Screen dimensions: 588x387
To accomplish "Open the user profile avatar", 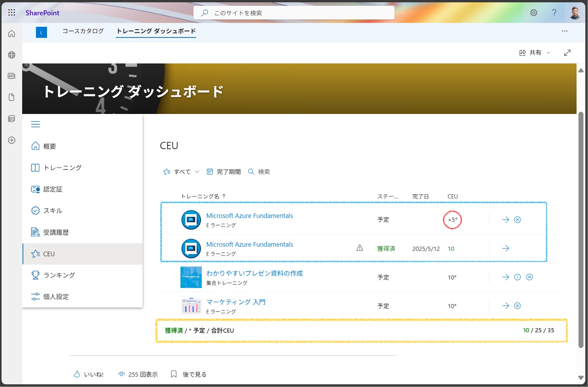I will pyautogui.click(x=575, y=13).
